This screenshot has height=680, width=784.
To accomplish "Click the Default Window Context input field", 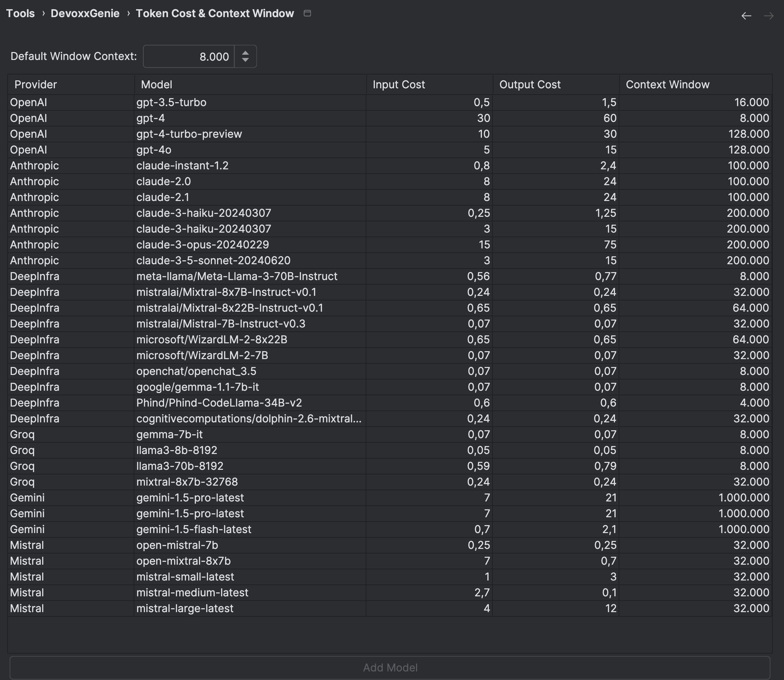I will tap(189, 57).
